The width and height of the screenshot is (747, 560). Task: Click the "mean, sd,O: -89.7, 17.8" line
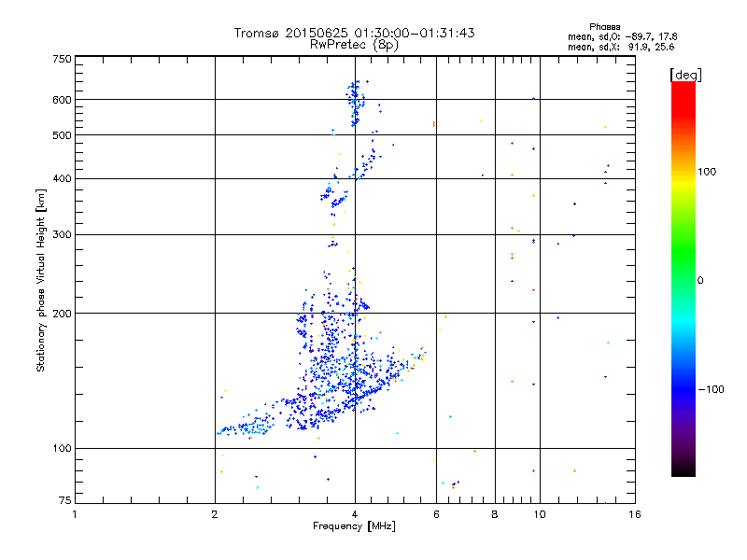(x=622, y=36)
